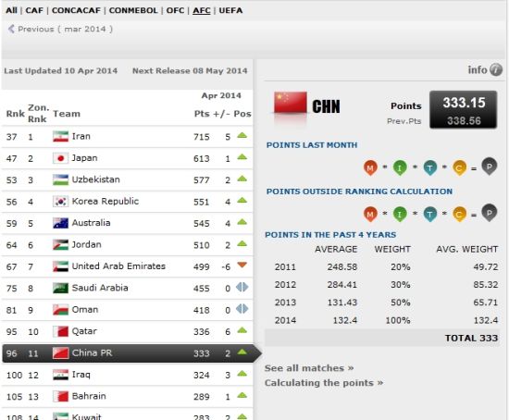Click the China flag beside CHN
509x420 pixels.
pos(291,103)
